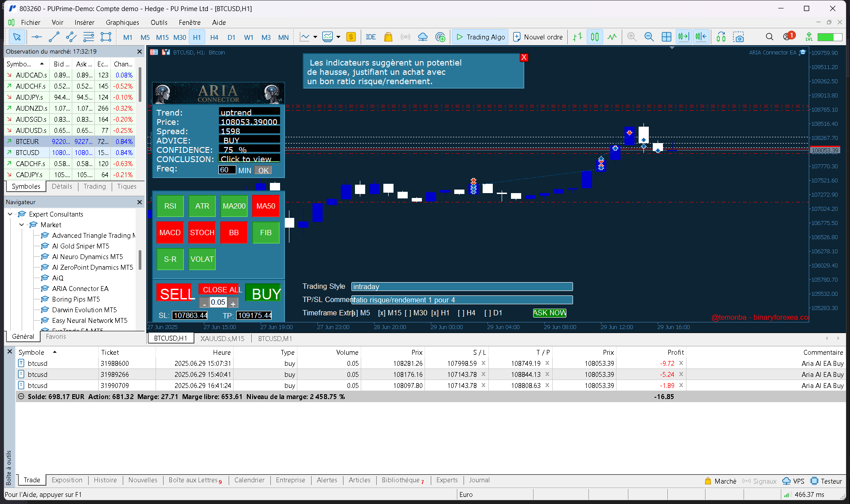Sort positions by the Symbole column
The height and width of the screenshot is (504, 850).
31,352
